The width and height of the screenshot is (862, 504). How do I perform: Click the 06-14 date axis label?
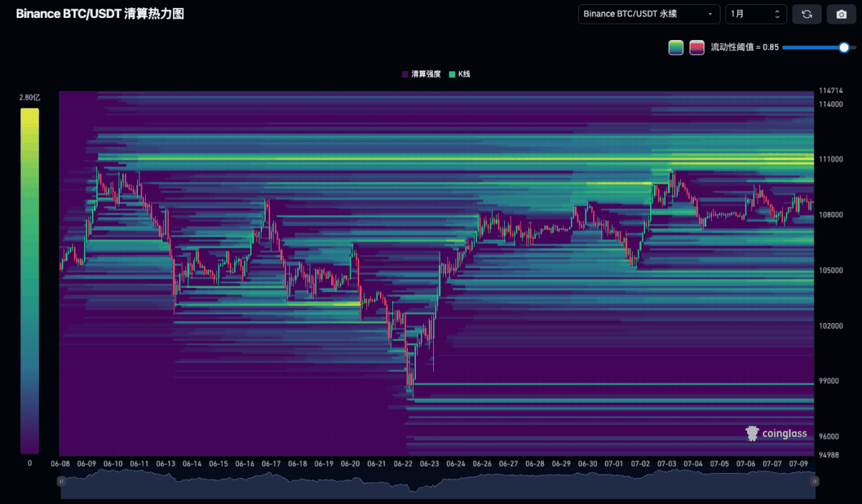point(193,464)
